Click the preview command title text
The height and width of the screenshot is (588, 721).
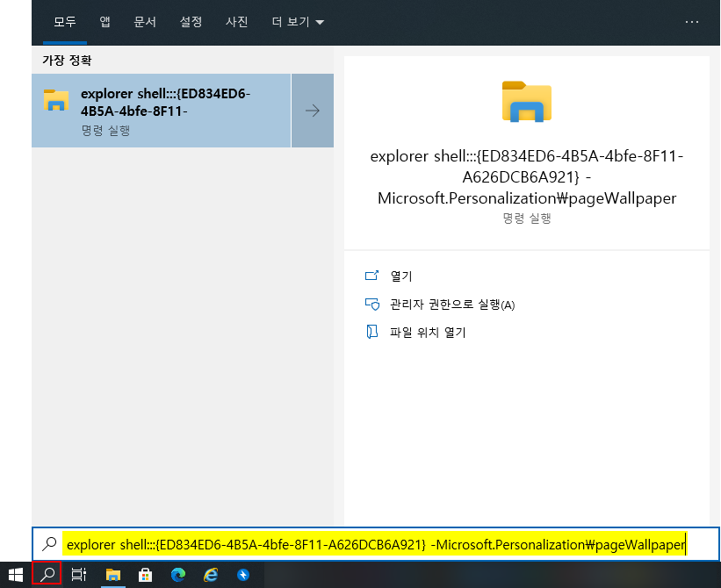coord(527,177)
